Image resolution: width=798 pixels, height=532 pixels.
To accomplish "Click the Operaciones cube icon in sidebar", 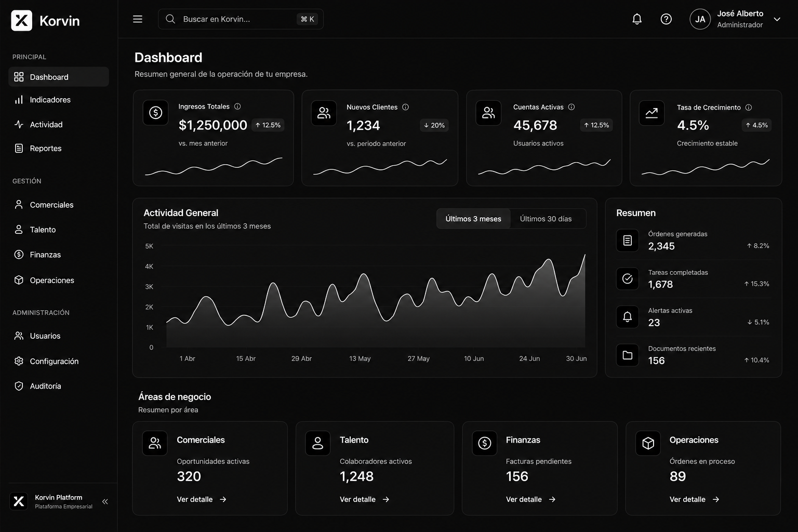I will [19, 280].
